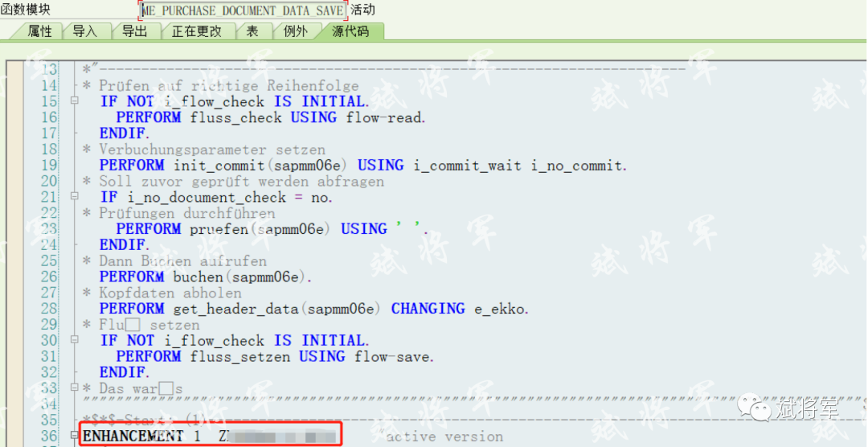Switch to the 导入 tab
Screen dimensions: 868x447
(84, 31)
